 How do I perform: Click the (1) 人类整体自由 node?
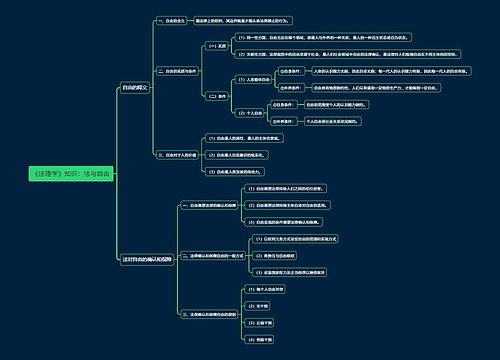[x=254, y=80]
